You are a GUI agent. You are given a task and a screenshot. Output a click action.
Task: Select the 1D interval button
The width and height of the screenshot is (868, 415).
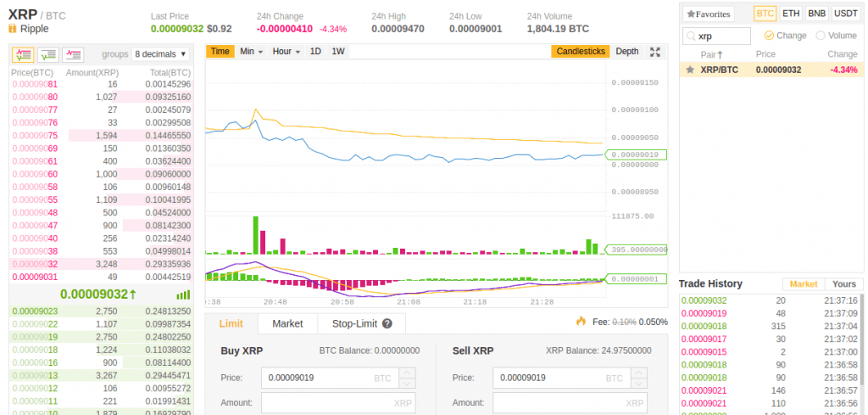315,51
